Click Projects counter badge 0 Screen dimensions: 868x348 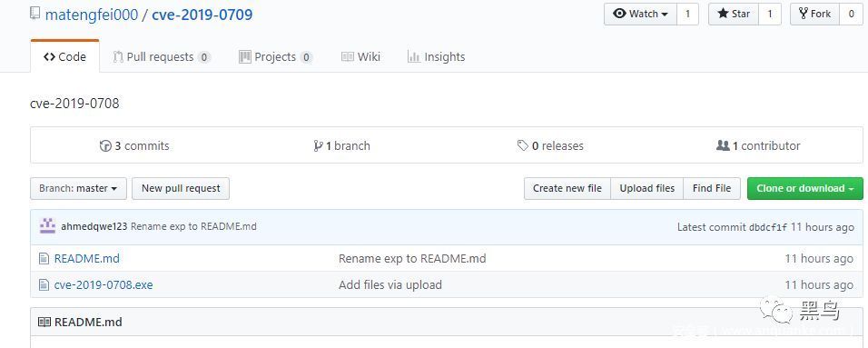[x=306, y=57]
